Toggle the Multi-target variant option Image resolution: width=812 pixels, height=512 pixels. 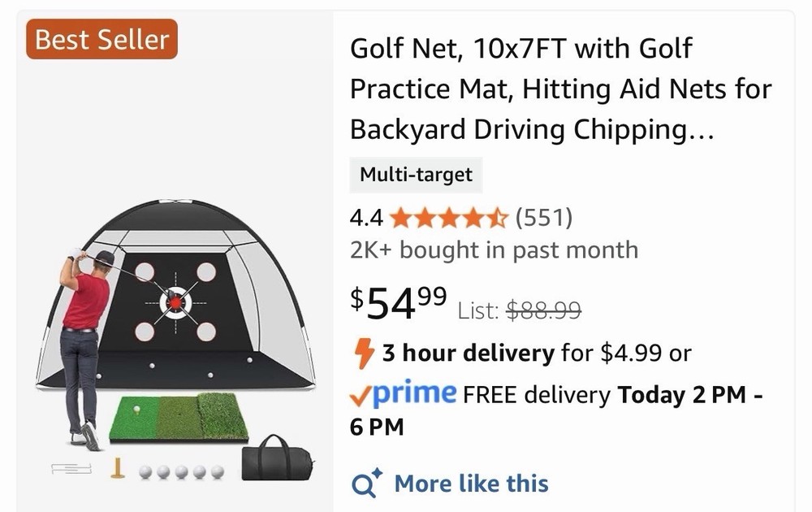coord(416,175)
